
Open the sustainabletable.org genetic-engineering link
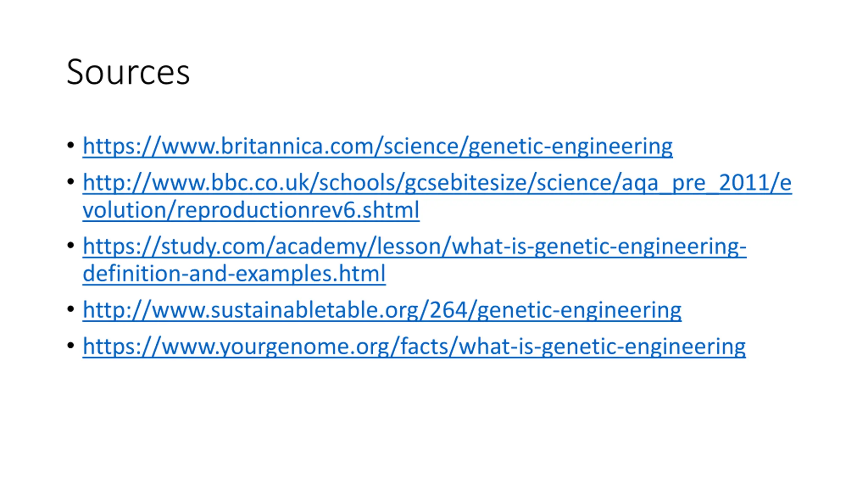click(x=382, y=310)
